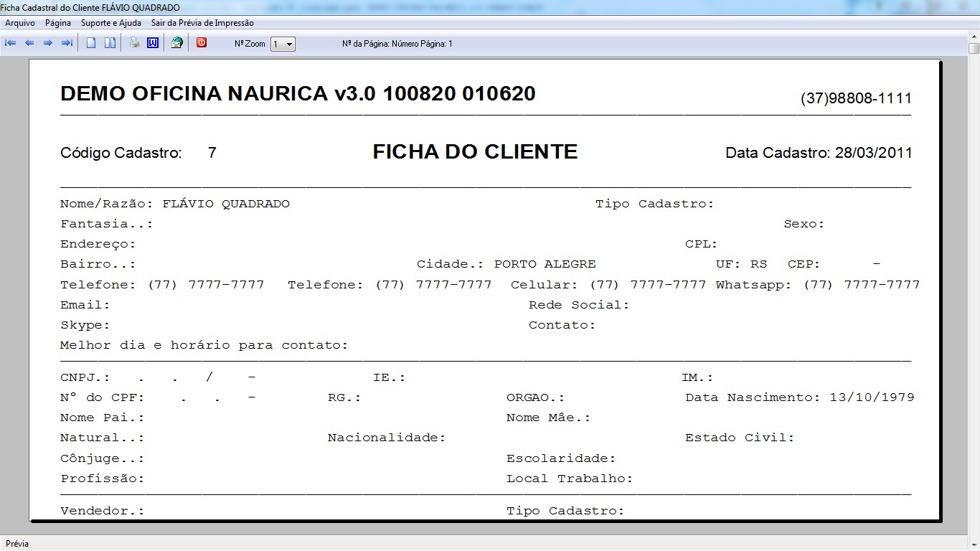Image resolution: width=980 pixels, height=551 pixels.
Task: Click the Código Cadastro value 7
Action: [212, 153]
